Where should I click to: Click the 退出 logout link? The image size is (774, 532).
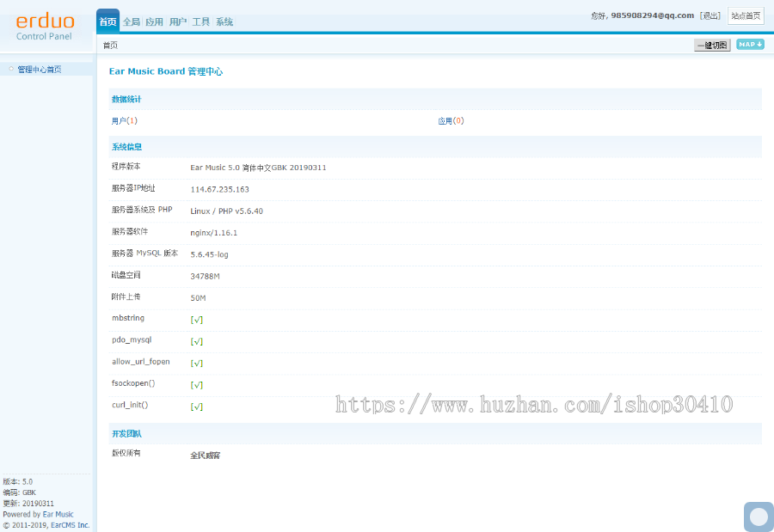(710, 15)
